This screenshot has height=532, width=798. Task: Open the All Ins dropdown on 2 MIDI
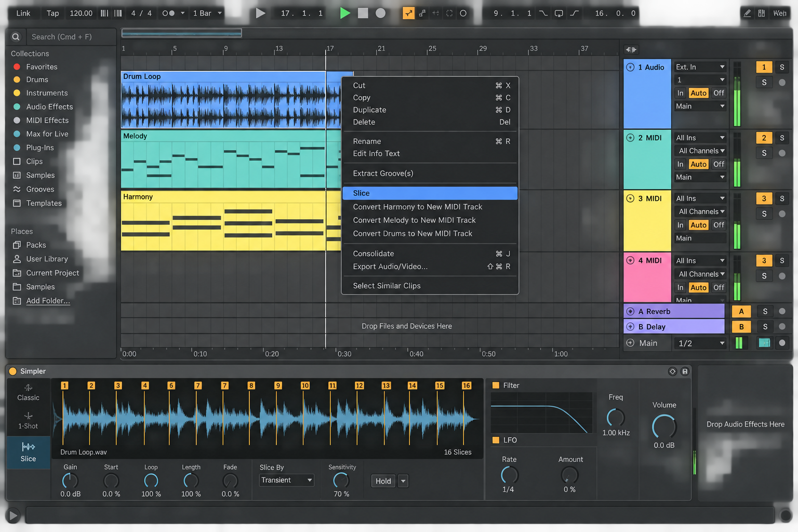pyautogui.click(x=700, y=138)
